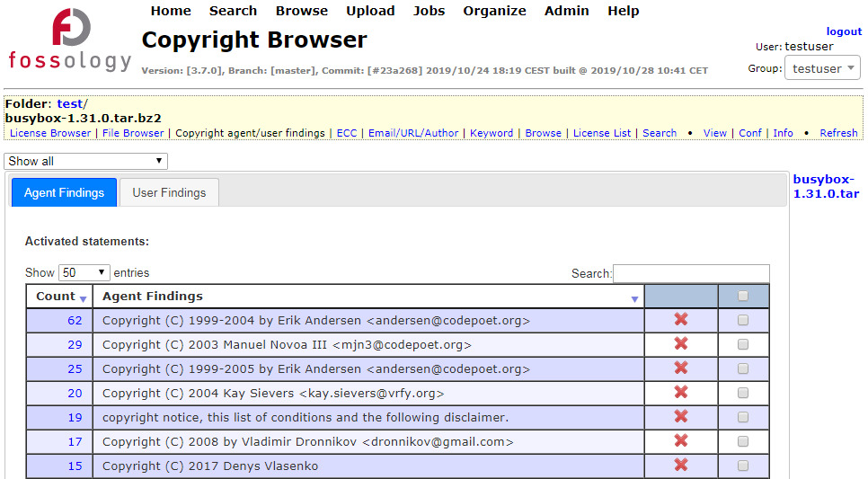The height and width of the screenshot is (479, 868).
Task: Open the 'Show all' filter dropdown
Action: click(x=85, y=161)
